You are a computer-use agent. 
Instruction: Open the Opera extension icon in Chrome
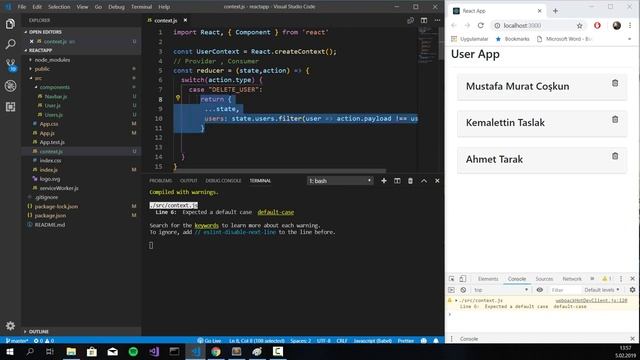pyautogui.click(x=597, y=25)
